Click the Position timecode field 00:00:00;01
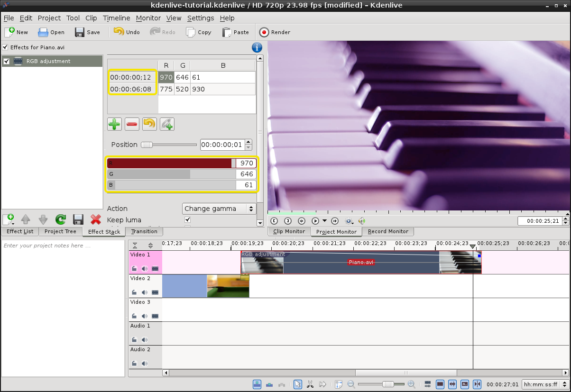Viewport: 571px width, 392px height. [222, 145]
